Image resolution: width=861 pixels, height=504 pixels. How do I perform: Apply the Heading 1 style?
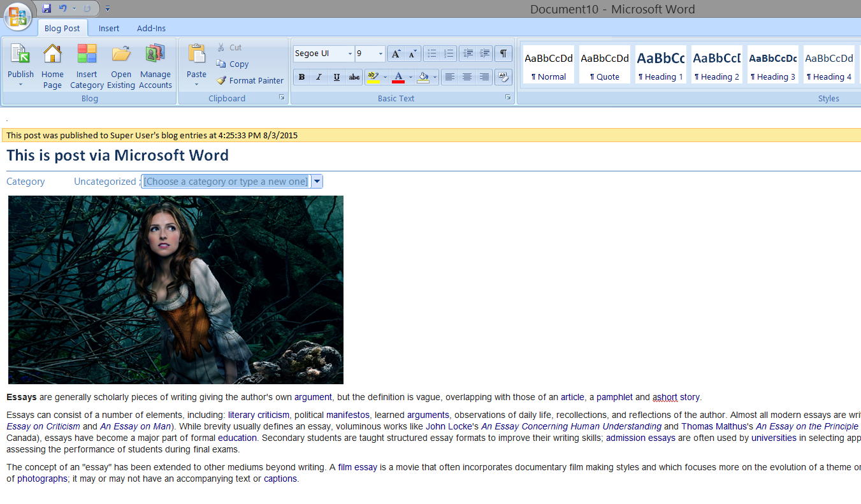coord(661,64)
